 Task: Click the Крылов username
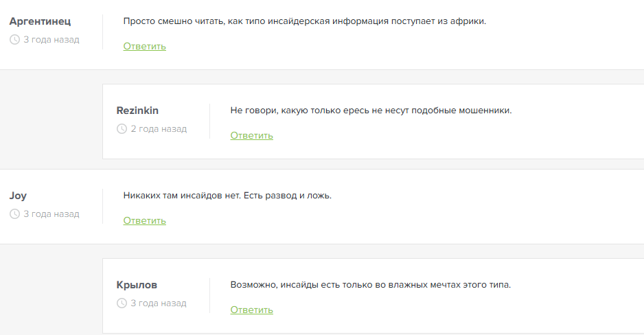coord(137,285)
